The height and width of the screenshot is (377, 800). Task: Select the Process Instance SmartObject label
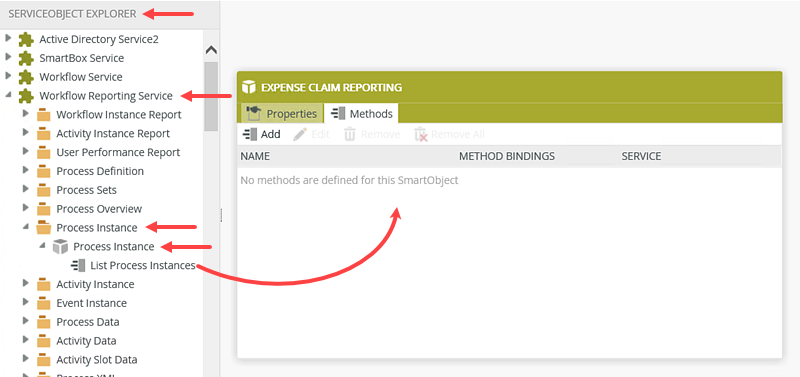point(114,247)
